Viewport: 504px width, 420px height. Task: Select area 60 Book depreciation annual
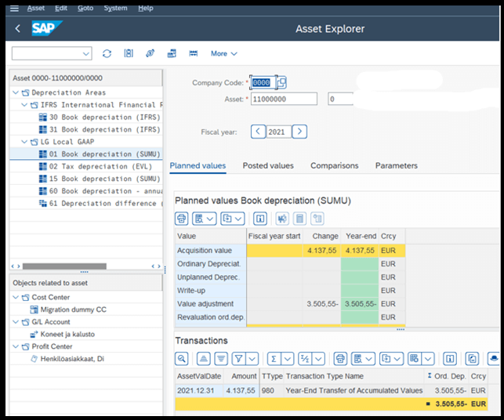(x=100, y=191)
